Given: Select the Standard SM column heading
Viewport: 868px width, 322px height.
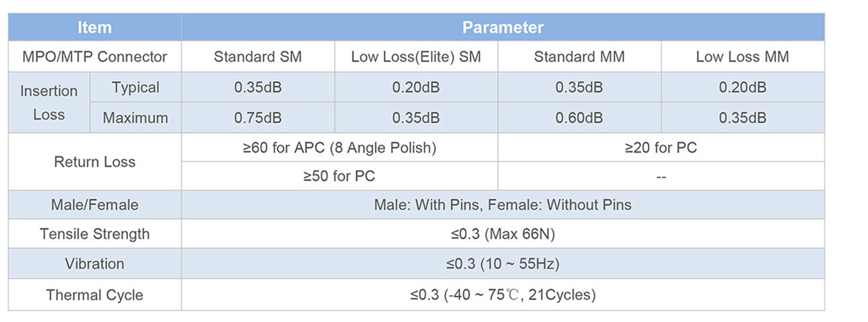Looking at the screenshot, I should pos(258,56).
